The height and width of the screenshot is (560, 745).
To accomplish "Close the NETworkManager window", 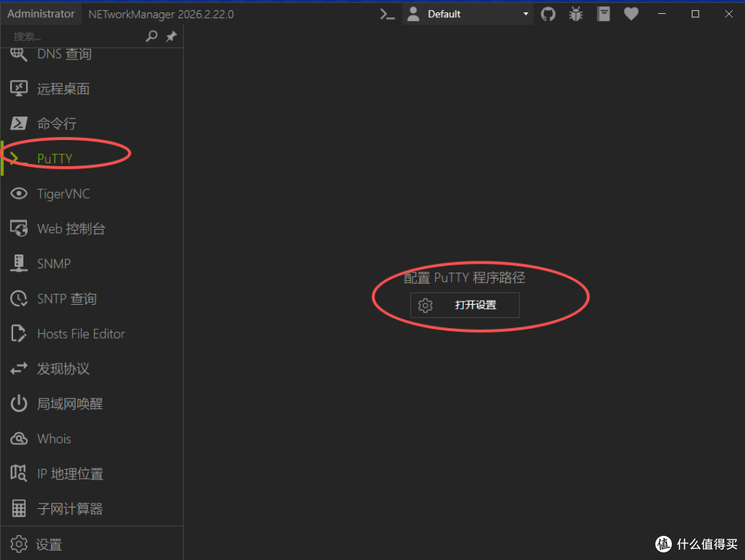I will click(x=728, y=14).
